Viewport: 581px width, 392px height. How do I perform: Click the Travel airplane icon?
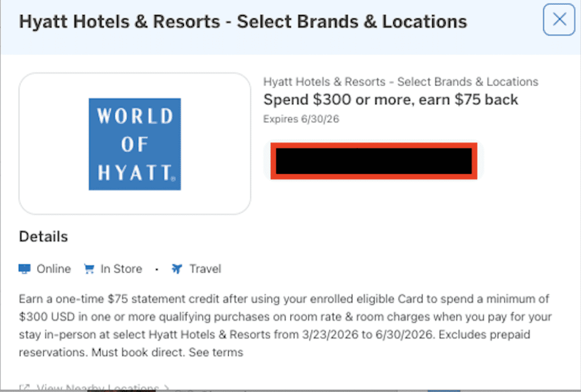177,269
